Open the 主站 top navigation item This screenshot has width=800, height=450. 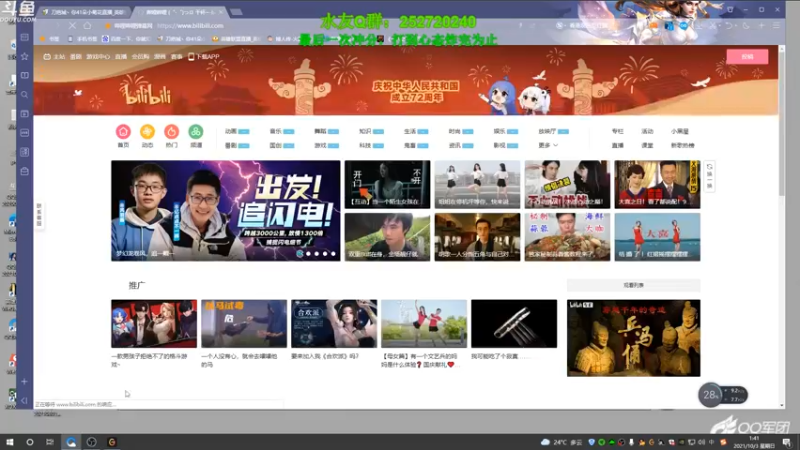[x=54, y=57]
